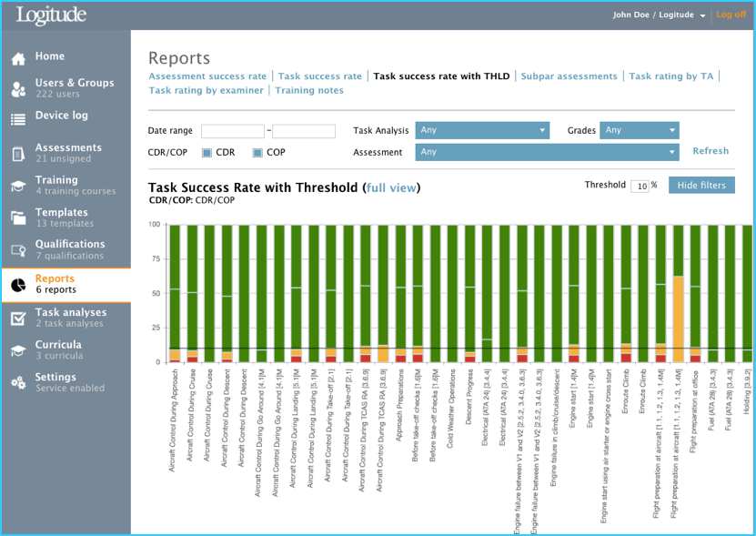Viewport: 756px width, 536px height.
Task: Click the '7 qualifications' subtitle
Action: tap(69, 256)
